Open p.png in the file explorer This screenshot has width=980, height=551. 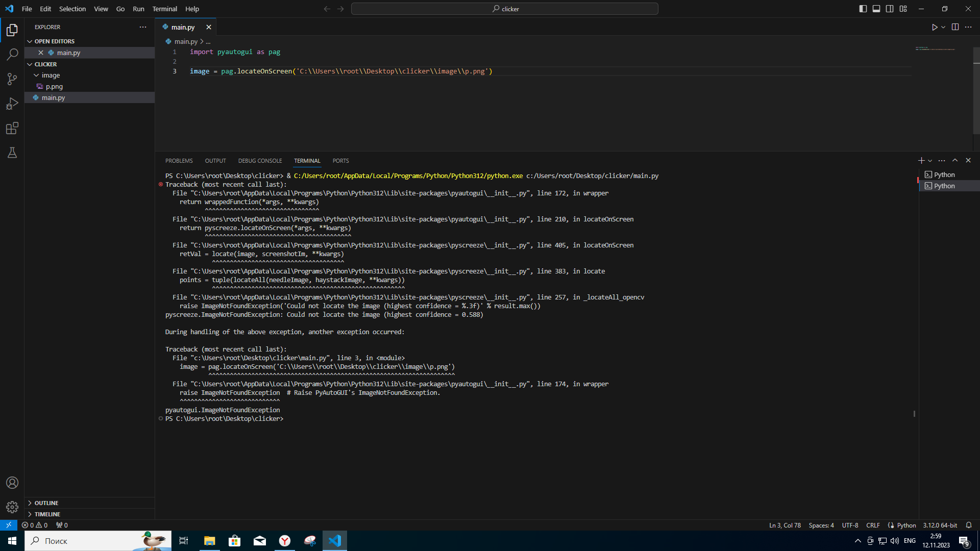pos(54,86)
